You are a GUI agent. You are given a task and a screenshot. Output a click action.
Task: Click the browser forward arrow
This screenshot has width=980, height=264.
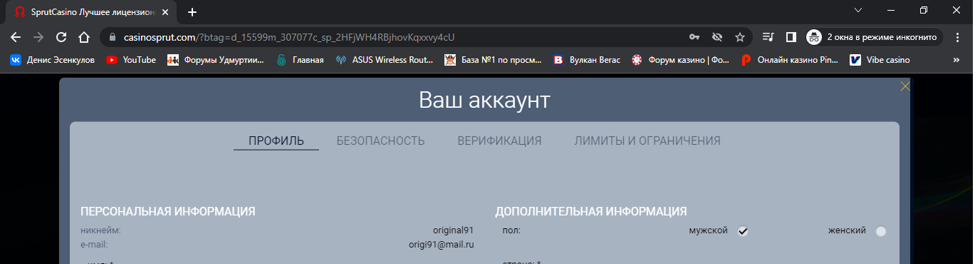point(38,37)
